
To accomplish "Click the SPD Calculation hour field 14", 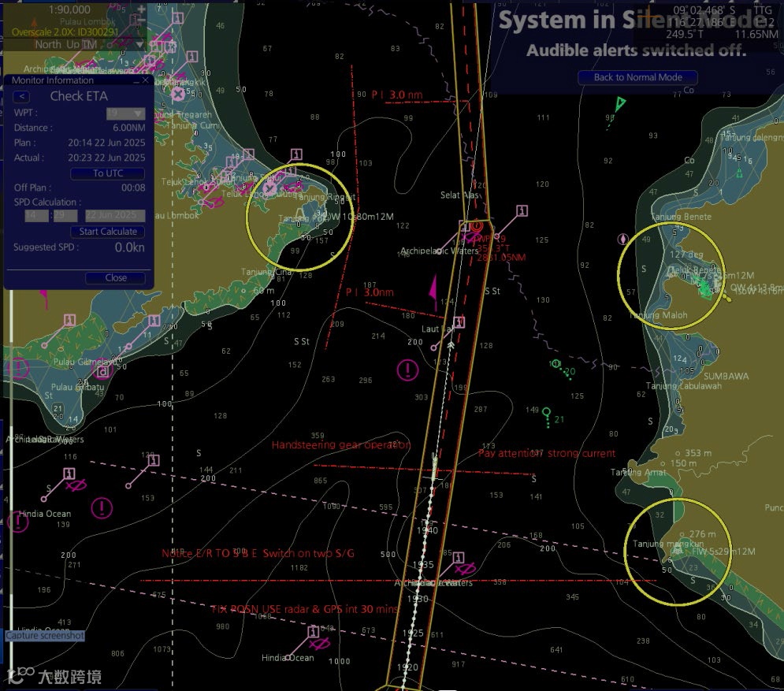I will click(36, 216).
